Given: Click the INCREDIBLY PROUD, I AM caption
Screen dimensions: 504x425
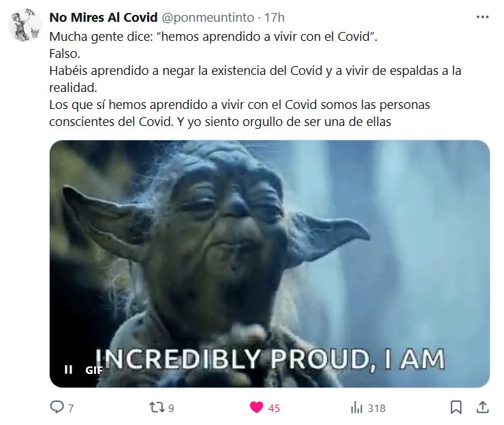Looking at the screenshot, I should point(270,359).
